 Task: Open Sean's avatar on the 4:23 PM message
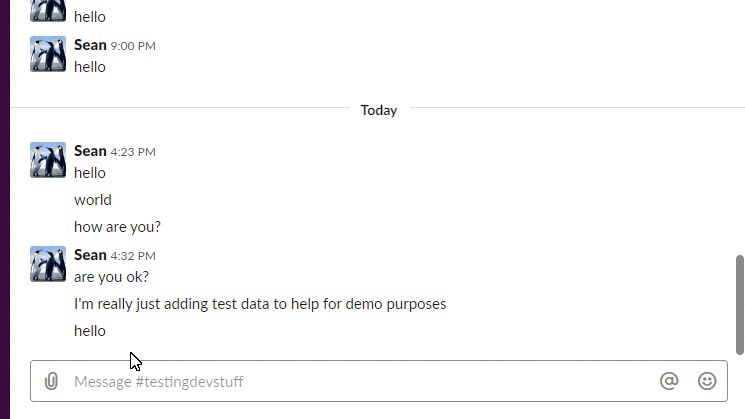tap(48, 160)
